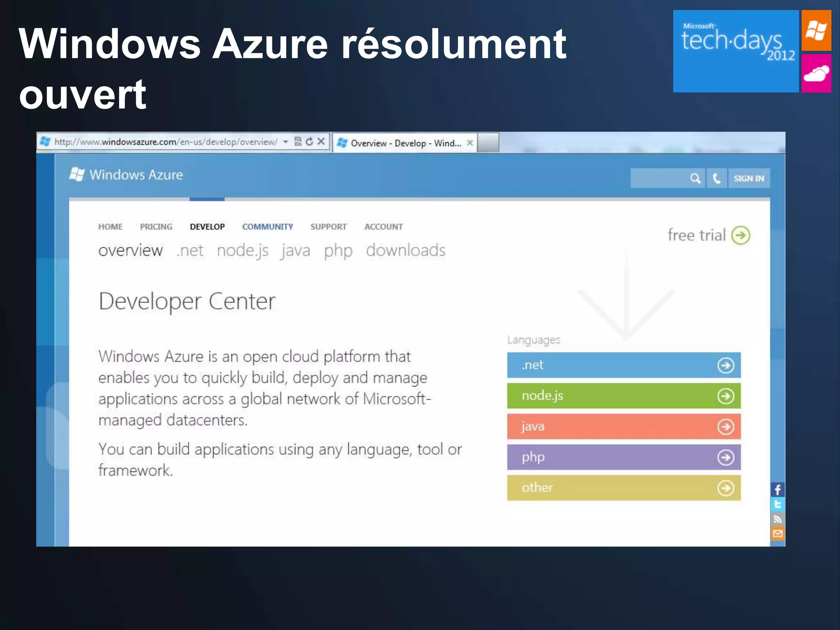This screenshot has height=630, width=840.
Task: Click the address bar site favicon
Action: [x=45, y=142]
